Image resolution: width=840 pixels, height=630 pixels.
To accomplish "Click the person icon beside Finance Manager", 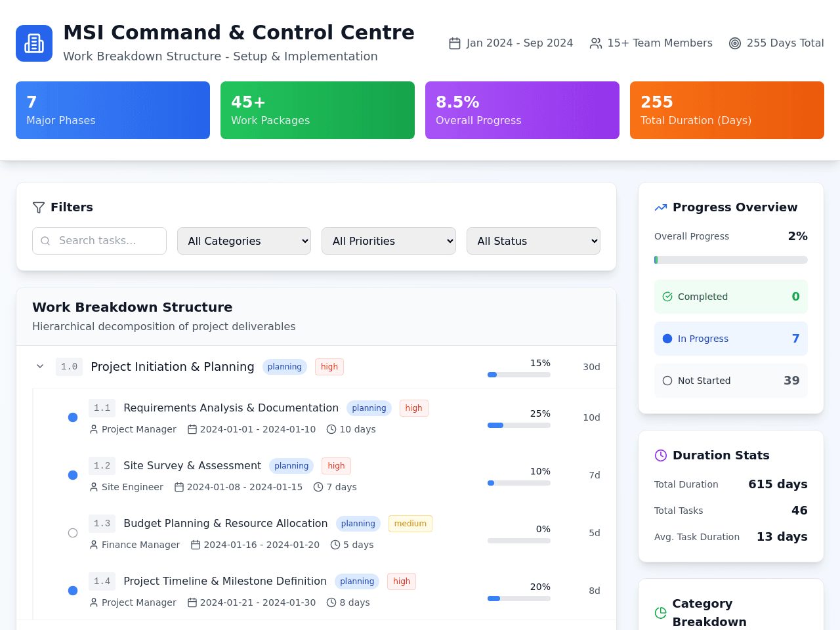I will pos(94,545).
